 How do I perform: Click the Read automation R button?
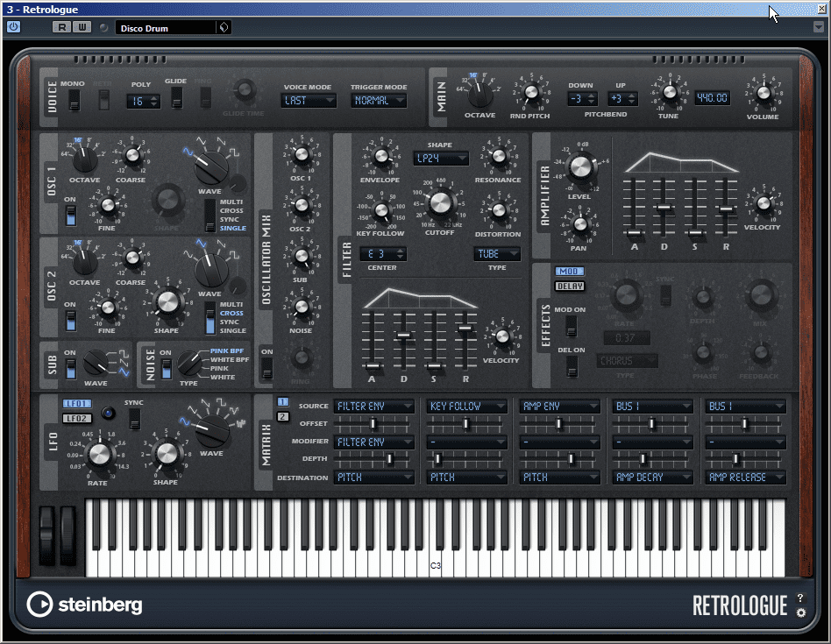tap(62, 27)
